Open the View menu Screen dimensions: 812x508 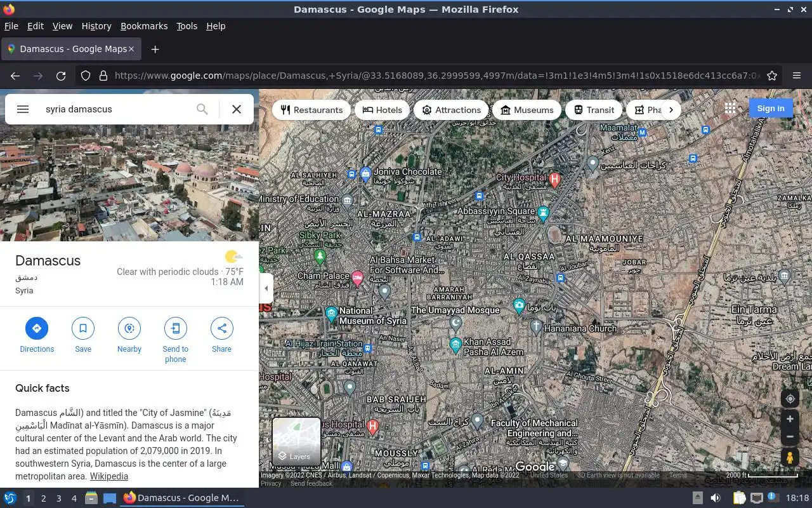pos(62,26)
